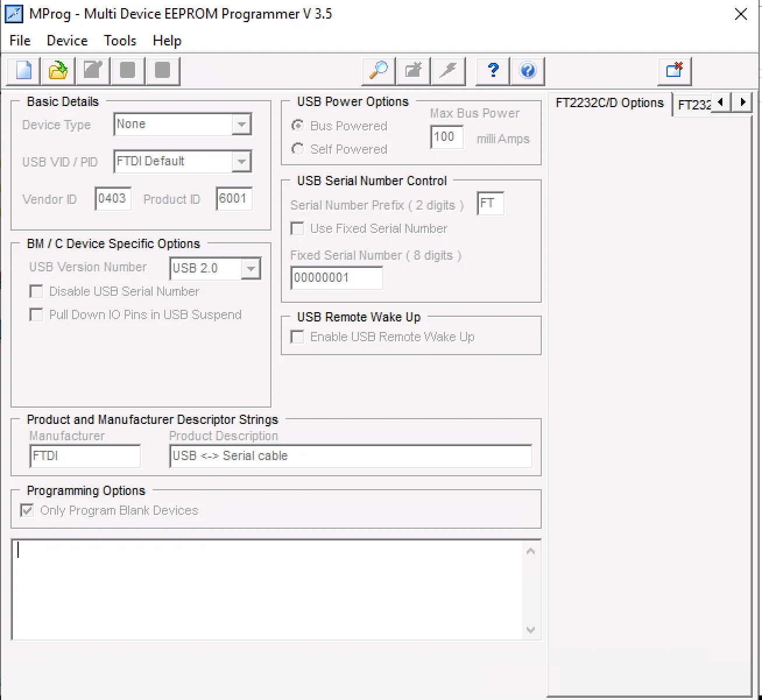Image resolution: width=762 pixels, height=700 pixels.
Task: Click the lightning bolt program icon
Action: [448, 71]
